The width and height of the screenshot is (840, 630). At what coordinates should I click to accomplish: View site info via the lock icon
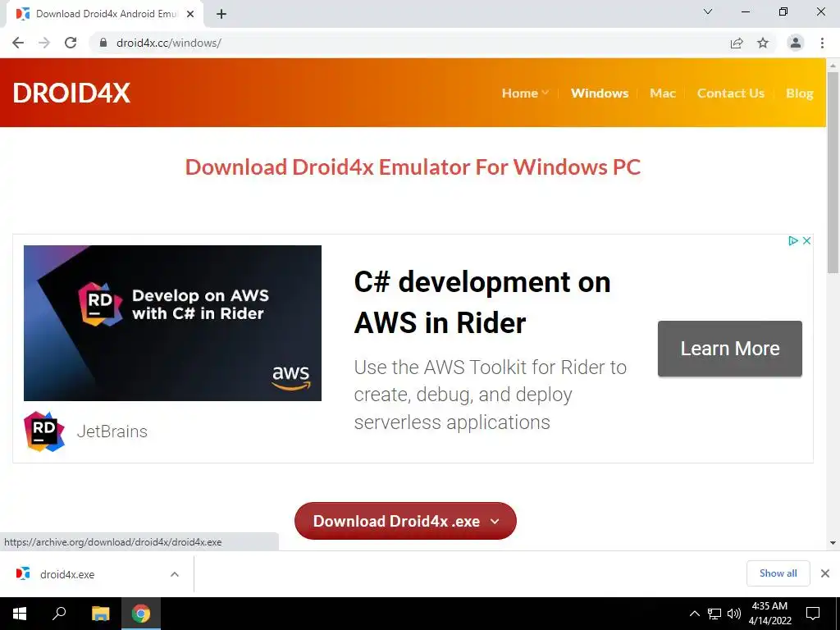coord(103,43)
